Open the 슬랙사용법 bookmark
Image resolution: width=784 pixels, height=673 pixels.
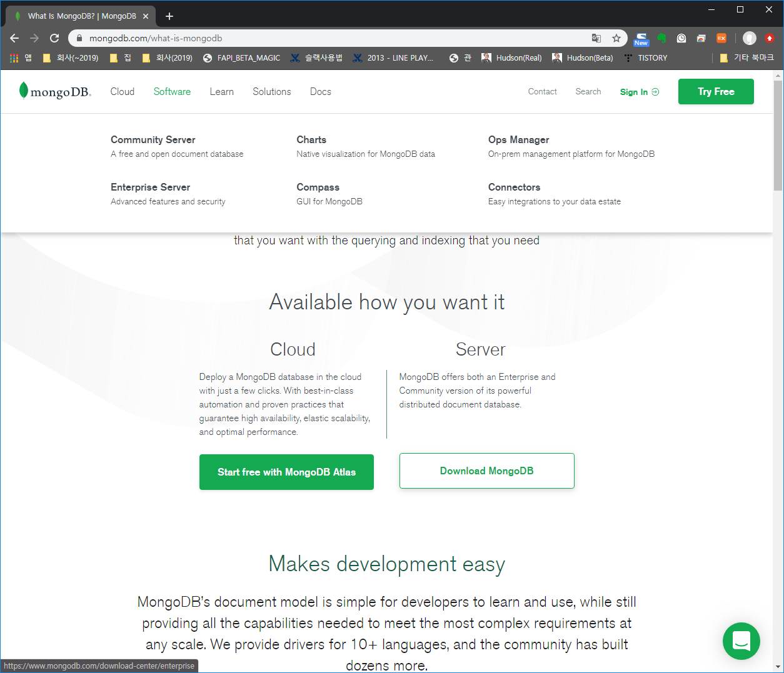316,58
